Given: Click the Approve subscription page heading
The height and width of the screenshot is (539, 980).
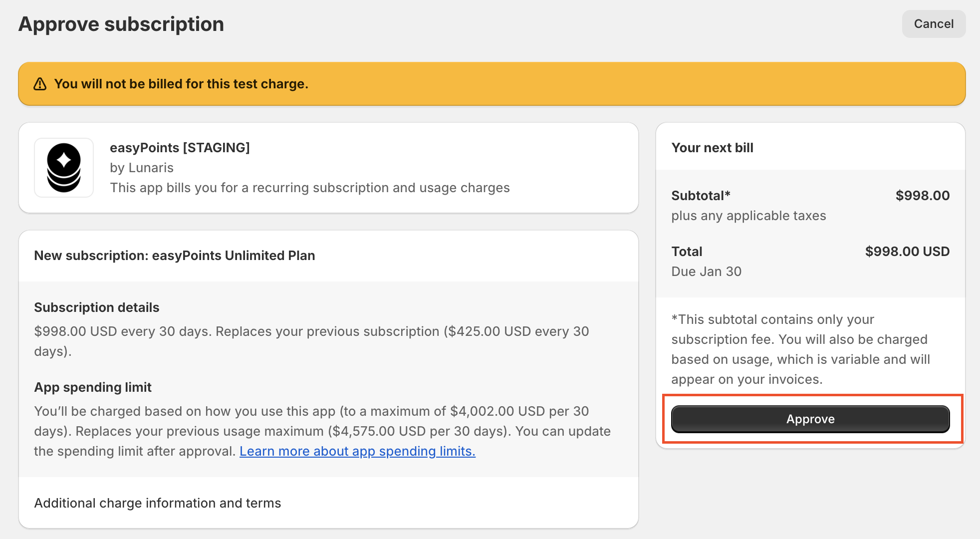Looking at the screenshot, I should click(121, 24).
